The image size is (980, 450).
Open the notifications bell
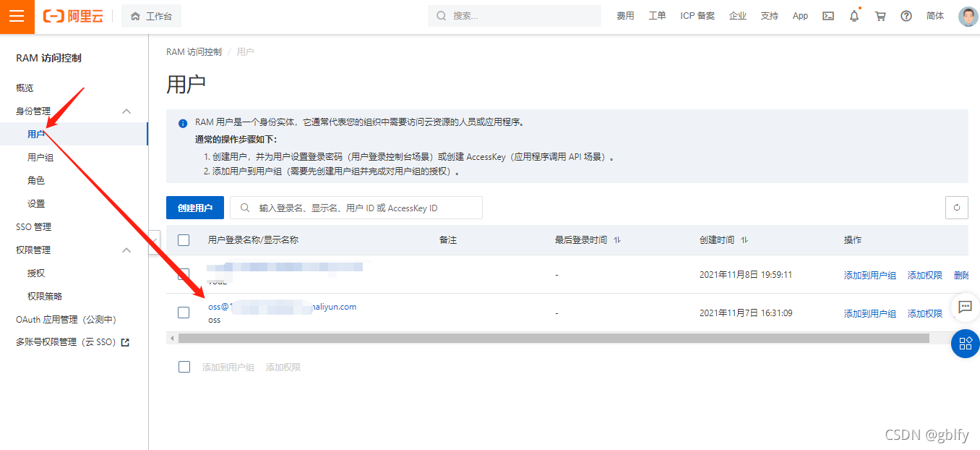tap(854, 15)
